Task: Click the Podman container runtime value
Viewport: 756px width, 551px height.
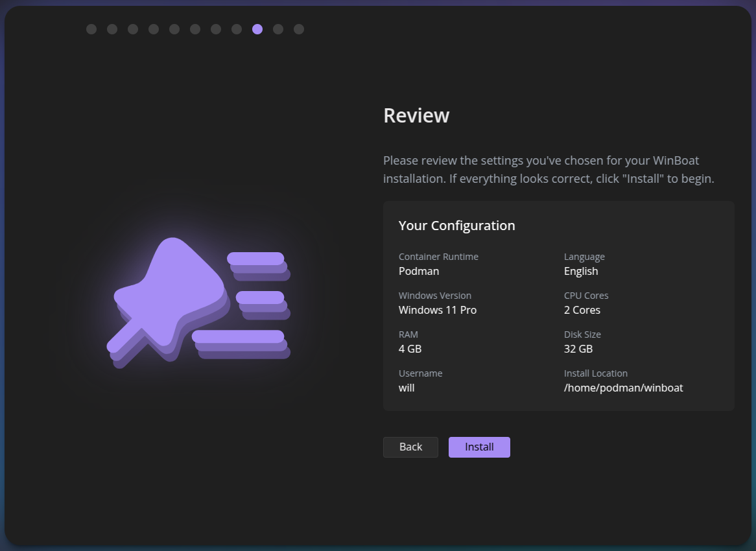Action: click(x=419, y=272)
